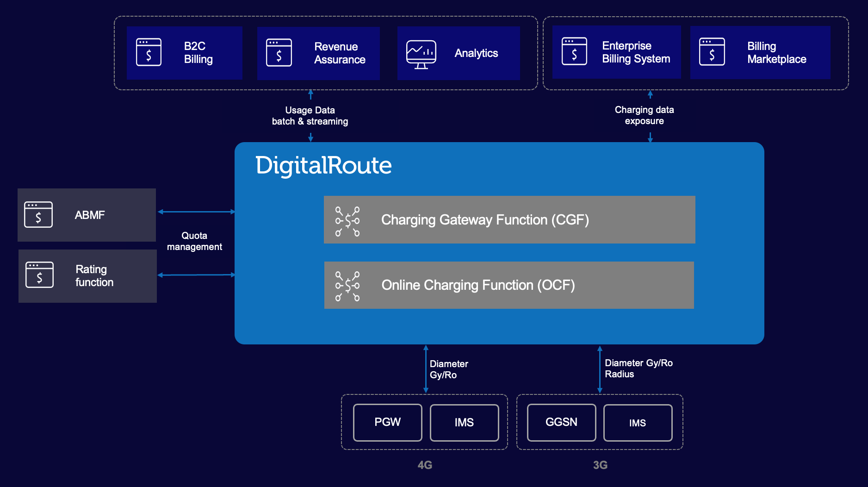Viewport: 868px width, 487px height.
Task: Select the PGW box under 4G
Action: (388, 422)
